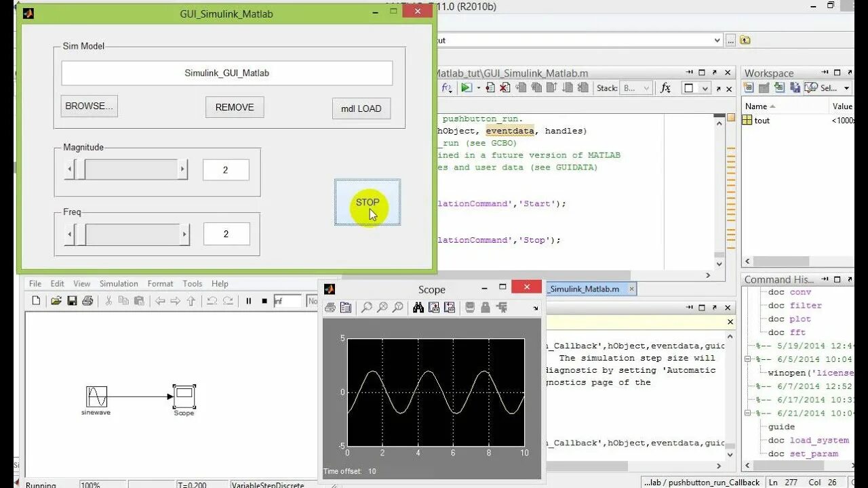Stop the simulation with the square toolbar button
Viewport: 868px width, 488px height.
coord(264,301)
